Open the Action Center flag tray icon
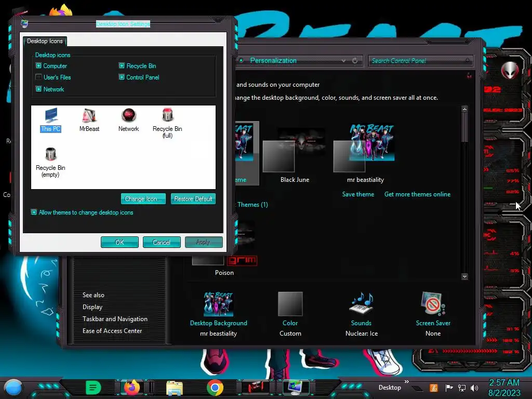Image resolution: width=532 pixels, height=399 pixels. pyautogui.click(x=449, y=388)
